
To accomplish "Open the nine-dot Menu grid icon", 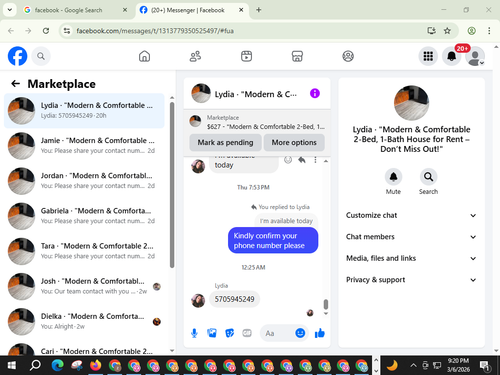I will 428,56.
